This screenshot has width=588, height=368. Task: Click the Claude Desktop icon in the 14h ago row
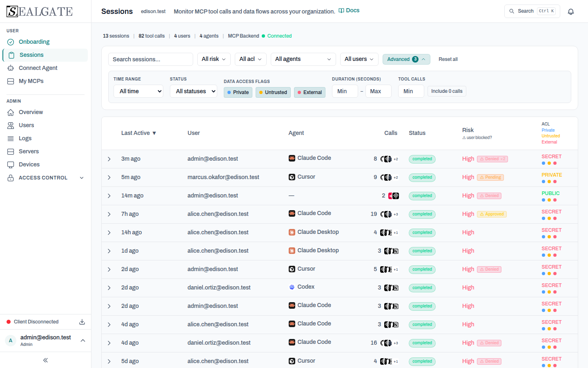pos(292,232)
